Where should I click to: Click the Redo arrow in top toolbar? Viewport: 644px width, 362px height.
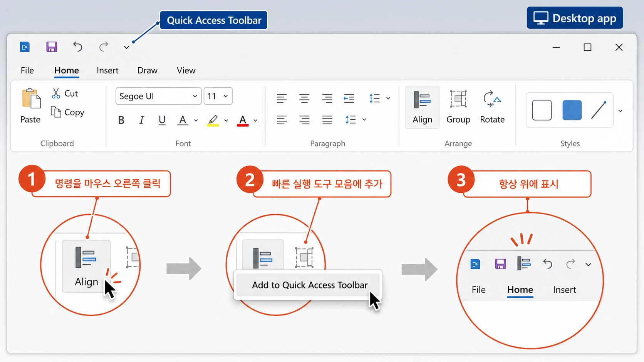pyautogui.click(x=104, y=47)
